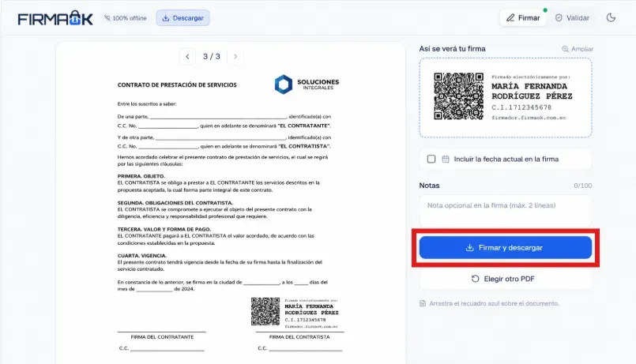This screenshot has width=636, height=364.
Task: Click the document title 'CONTRATO DE PRESTACIÓN DE SERVICIOS'
Action: [x=177, y=85]
